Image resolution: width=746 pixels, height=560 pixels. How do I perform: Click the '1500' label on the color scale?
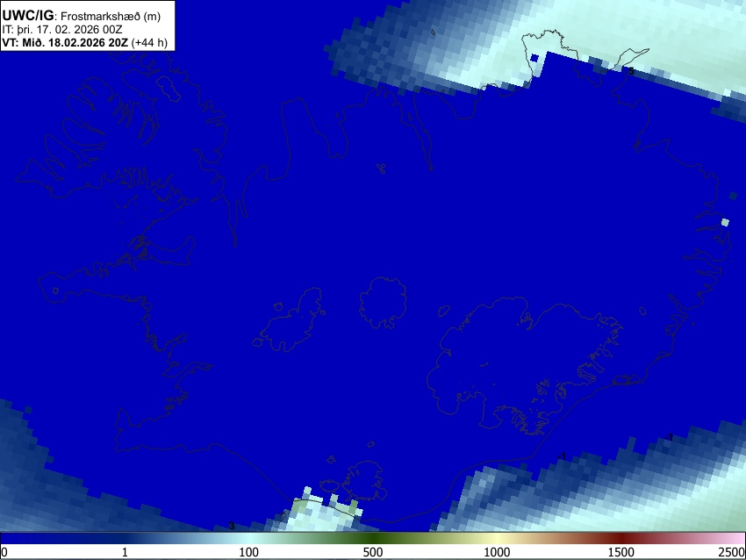pos(621,552)
